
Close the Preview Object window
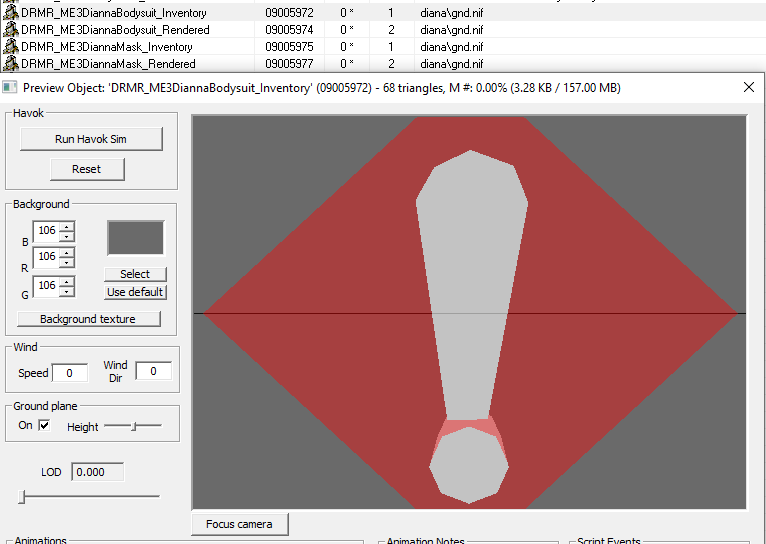click(748, 87)
